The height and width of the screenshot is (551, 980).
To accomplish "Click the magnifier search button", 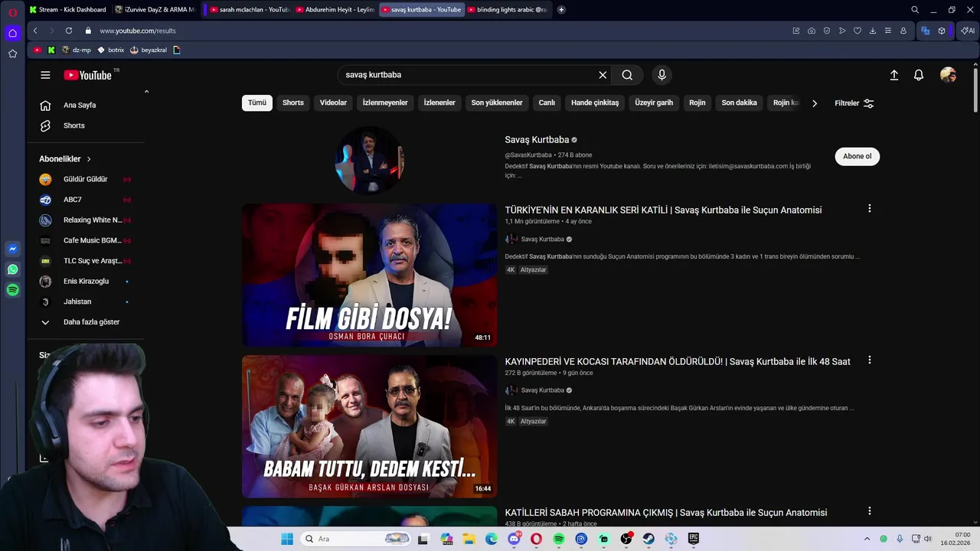I will click(x=627, y=75).
